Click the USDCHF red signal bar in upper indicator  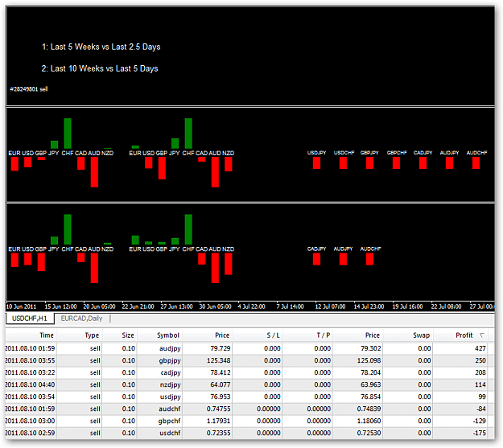[343, 163]
